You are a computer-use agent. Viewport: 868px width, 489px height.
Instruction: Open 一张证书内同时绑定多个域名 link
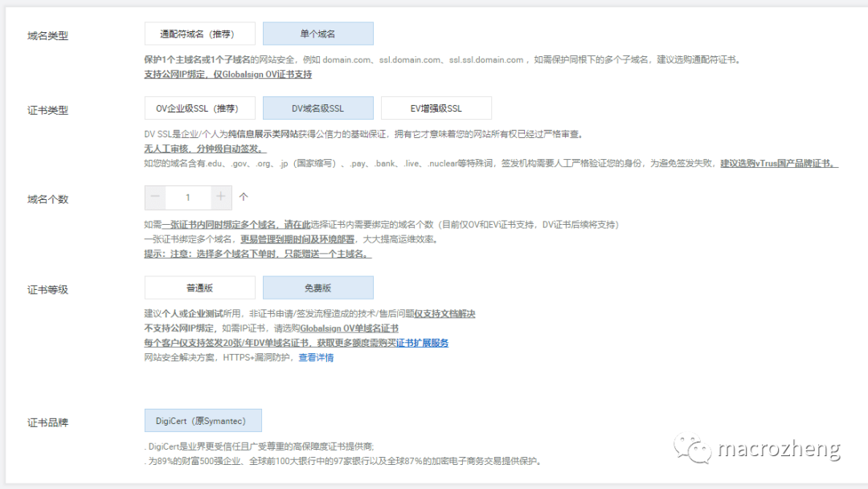point(236,225)
